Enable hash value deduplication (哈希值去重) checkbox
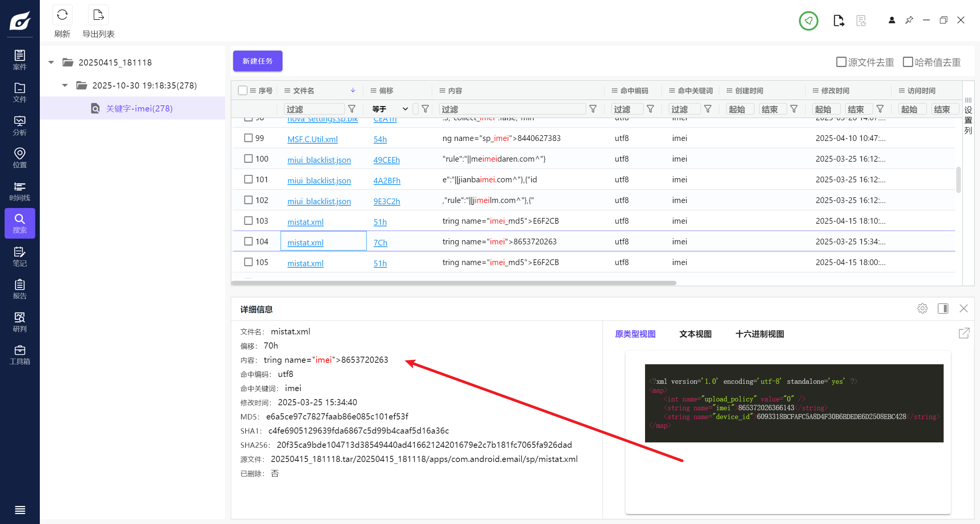 click(x=908, y=62)
